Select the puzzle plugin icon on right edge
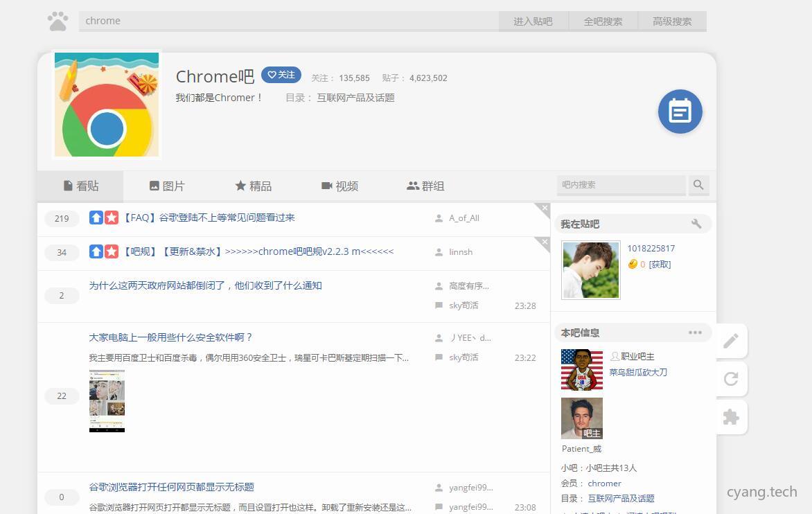The image size is (812, 514). (731, 417)
